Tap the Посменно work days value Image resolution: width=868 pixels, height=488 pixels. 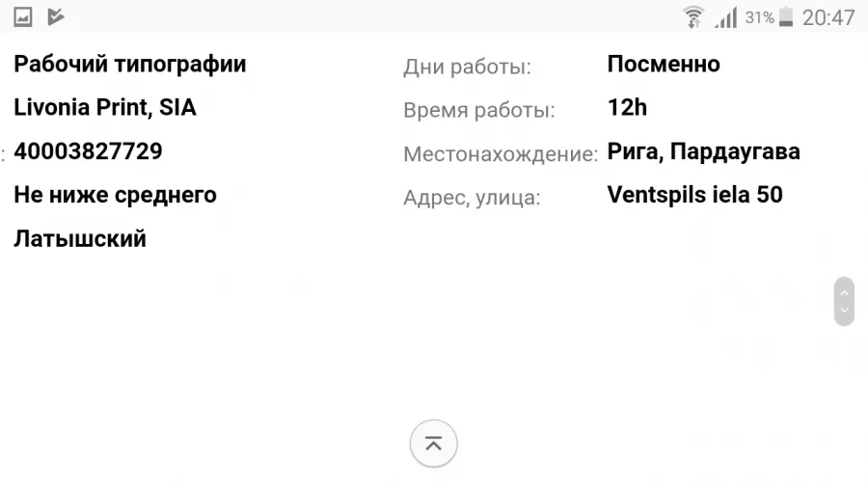coord(664,65)
